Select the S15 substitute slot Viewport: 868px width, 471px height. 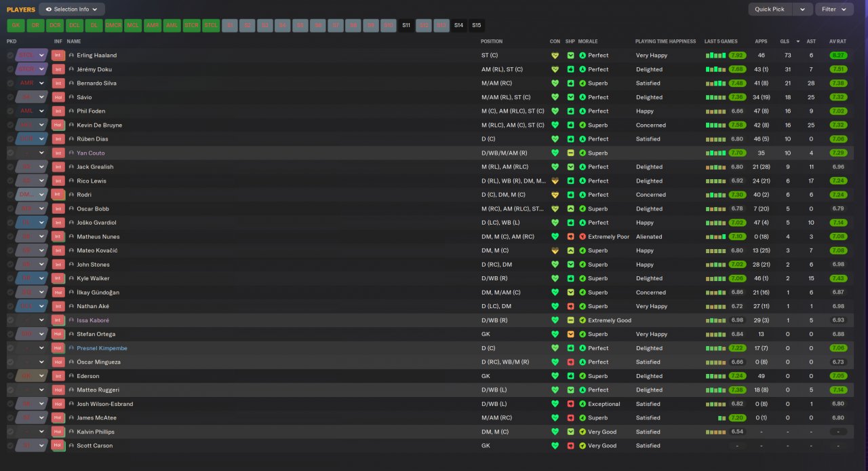click(x=477, y=25)
